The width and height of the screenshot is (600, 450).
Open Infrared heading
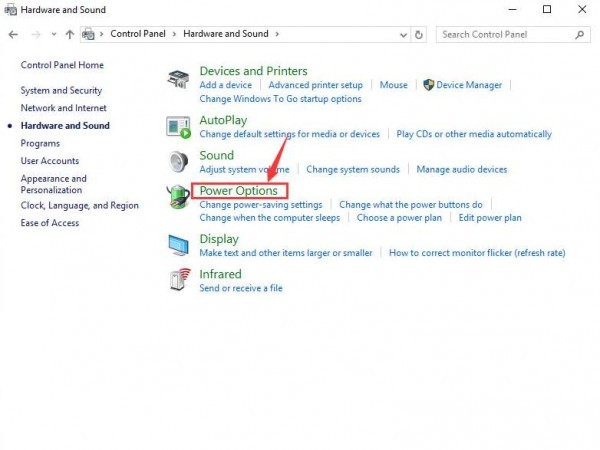click(220, 274)
